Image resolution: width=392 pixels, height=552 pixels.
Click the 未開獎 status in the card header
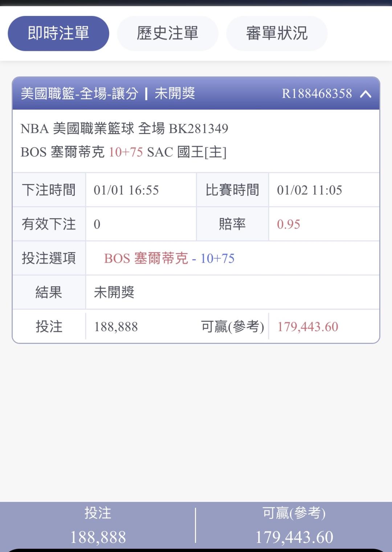[175, 94]
